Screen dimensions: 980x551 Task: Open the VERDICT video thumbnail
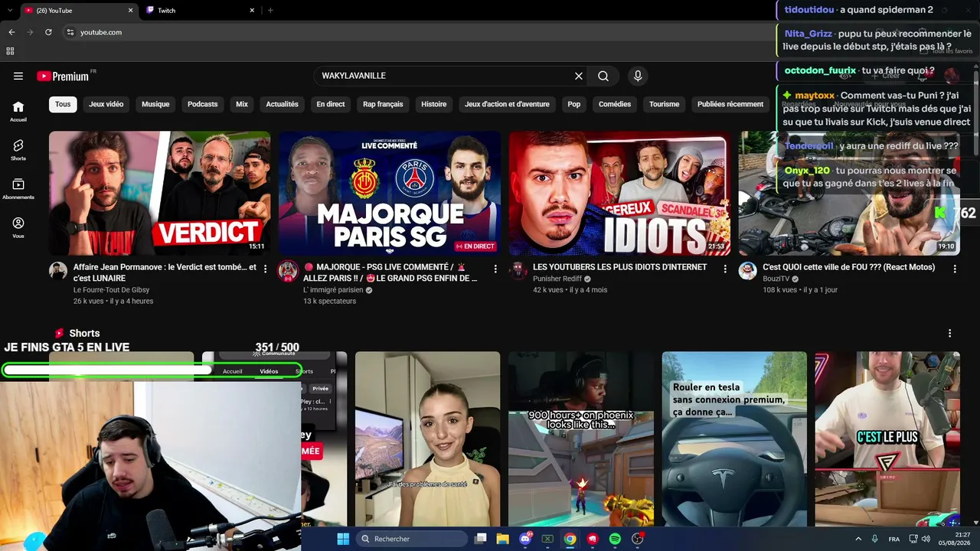click(159, 193)
